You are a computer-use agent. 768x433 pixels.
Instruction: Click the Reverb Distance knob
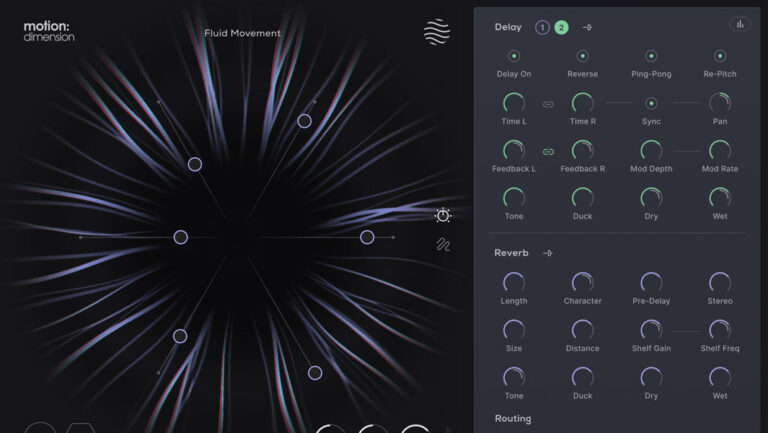coord(582,331)
